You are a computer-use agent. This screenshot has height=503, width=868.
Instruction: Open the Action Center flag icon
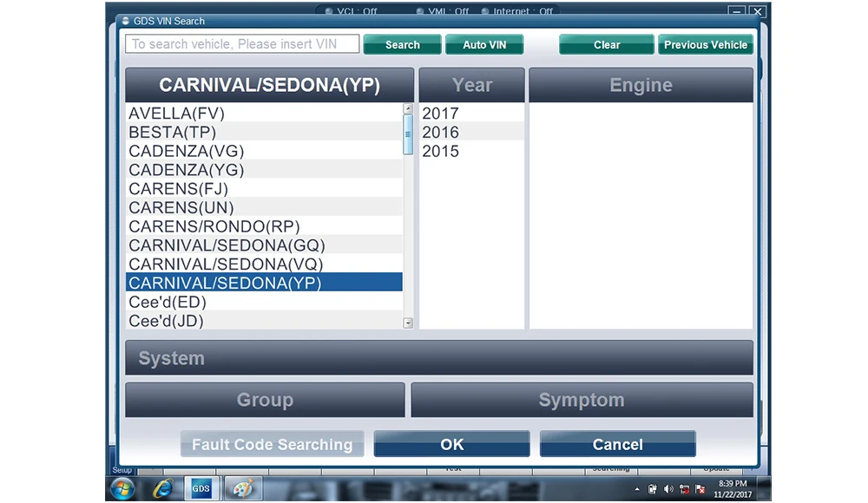[700, 489]
